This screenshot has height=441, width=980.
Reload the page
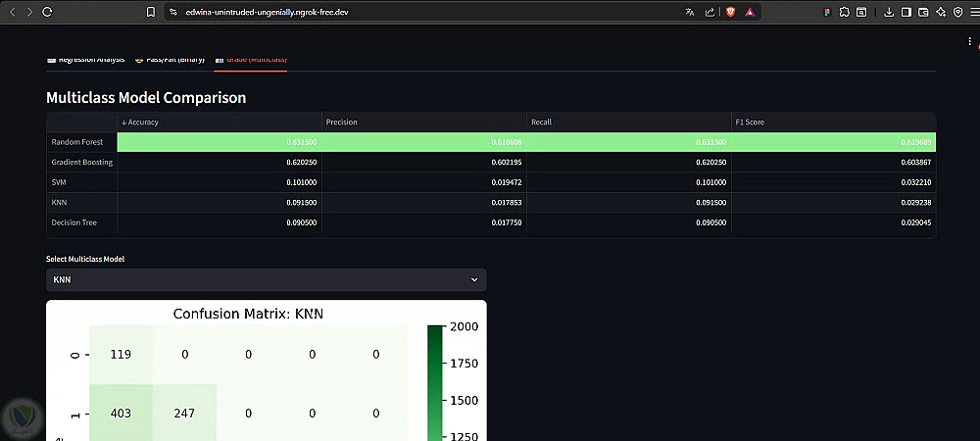coord(47,12)
